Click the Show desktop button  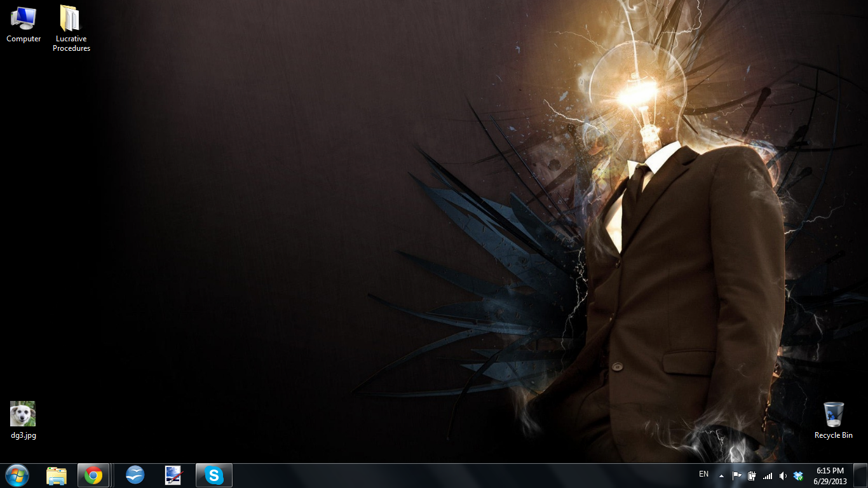pyautogui.click(x=860, y=476)
